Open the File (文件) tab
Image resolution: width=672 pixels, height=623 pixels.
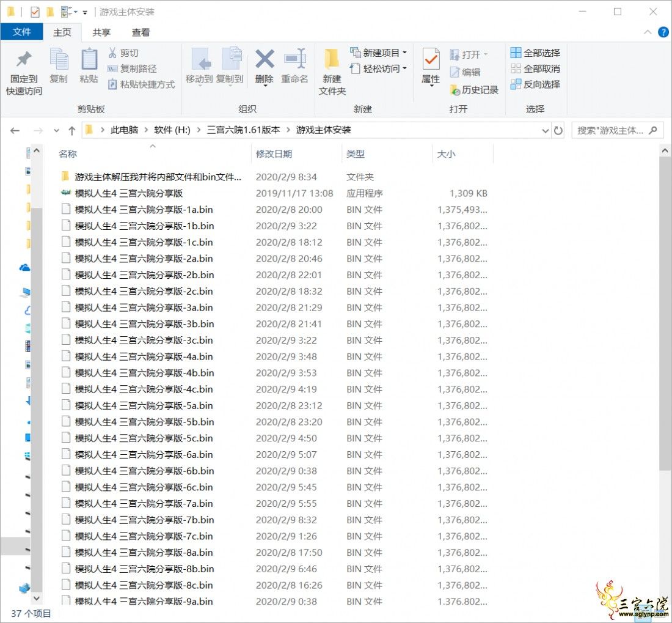21,32
